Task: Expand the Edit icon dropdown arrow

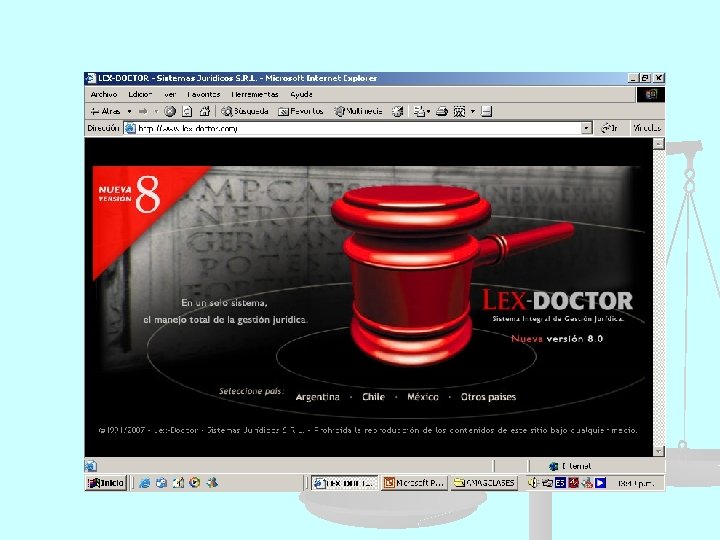Action: pos(472,111)
